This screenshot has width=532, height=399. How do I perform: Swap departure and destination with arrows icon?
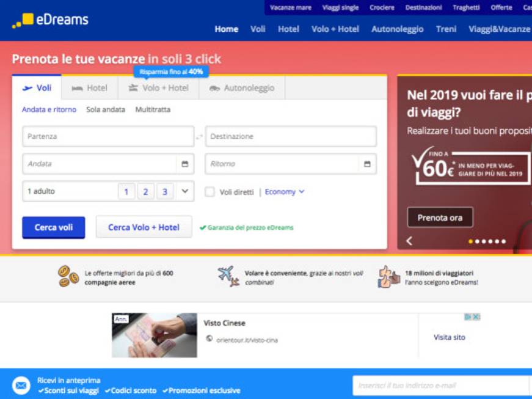[x=200, y=137]
